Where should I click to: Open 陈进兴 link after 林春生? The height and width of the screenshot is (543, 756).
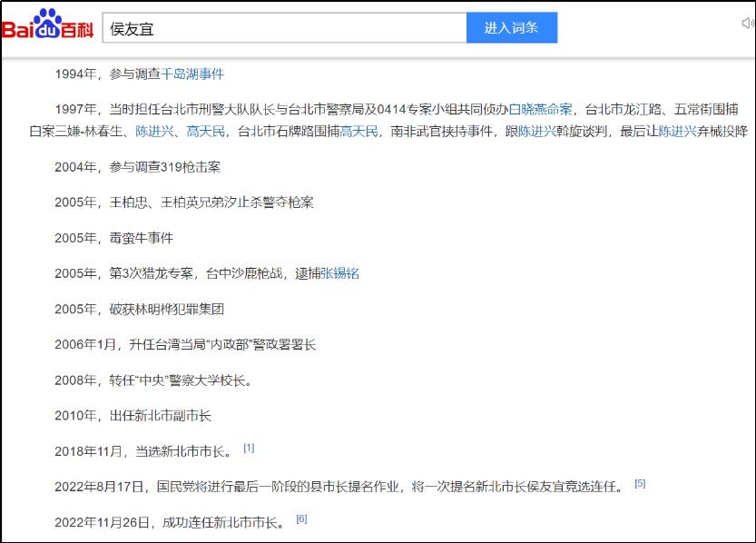154,131
